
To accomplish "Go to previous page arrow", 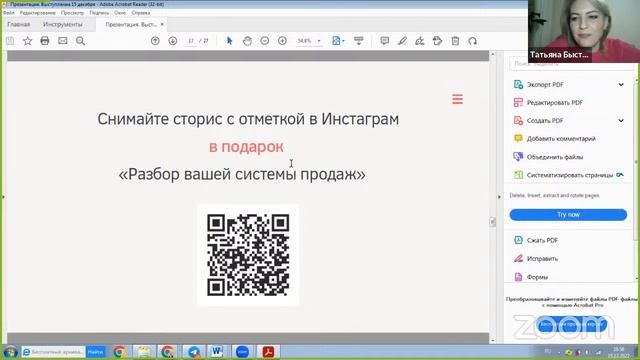I will coord(155,41).
